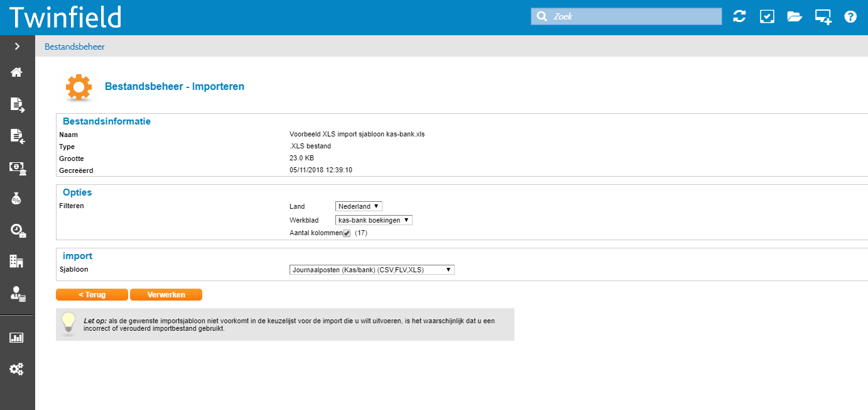The height and width of the screenshot is (410, 868).
Task: Open the clock and briefcase sidebar icon
Action: point(17,231)
